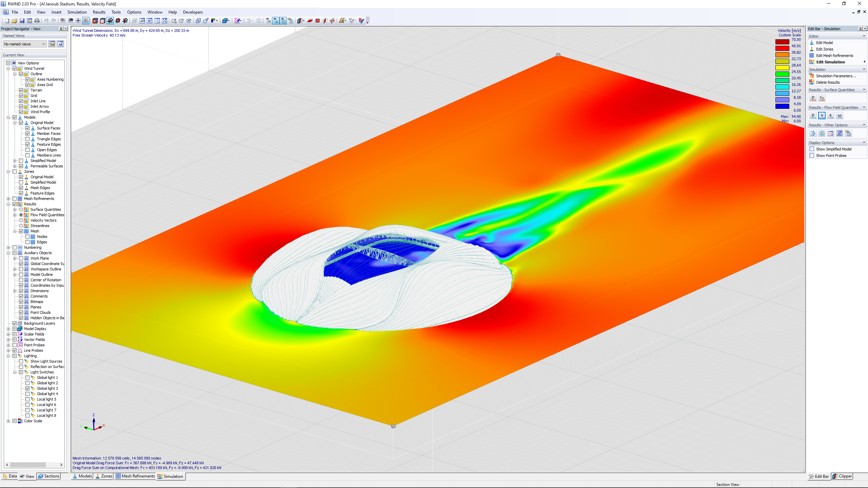Open the 'No named views' dropdown
The image size is (868, 488).
click(24, 44)
